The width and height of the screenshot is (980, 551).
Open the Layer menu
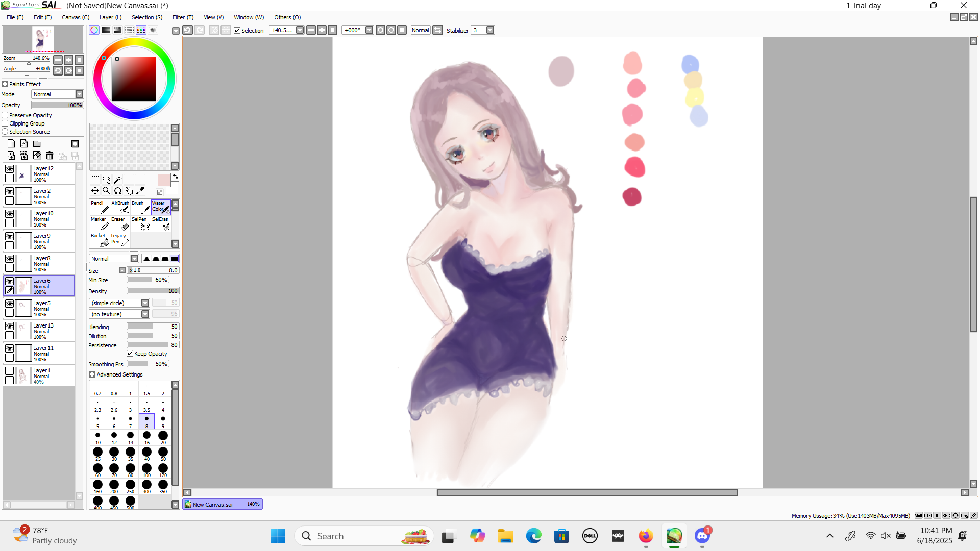click(110, 17)
